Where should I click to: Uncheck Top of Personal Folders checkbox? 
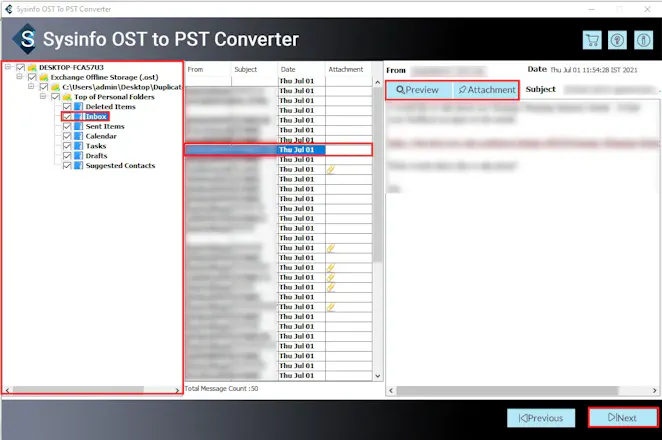click(55, 97)
